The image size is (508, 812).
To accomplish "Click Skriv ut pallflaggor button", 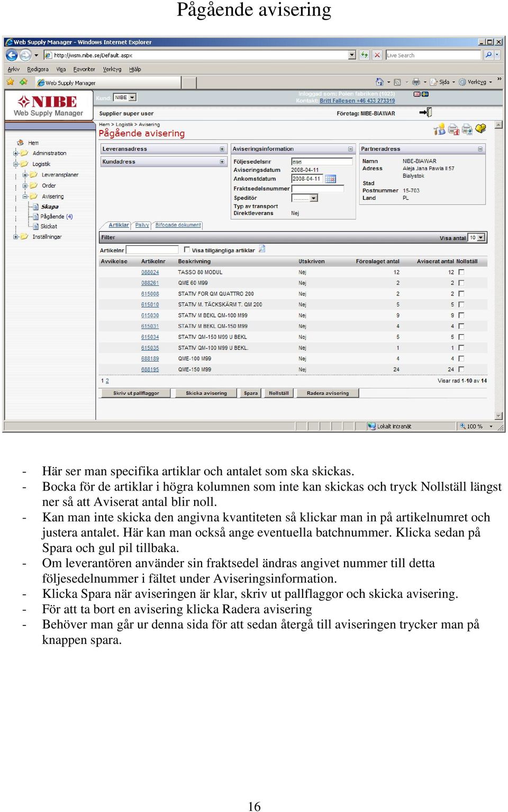I will coord(136,393).
